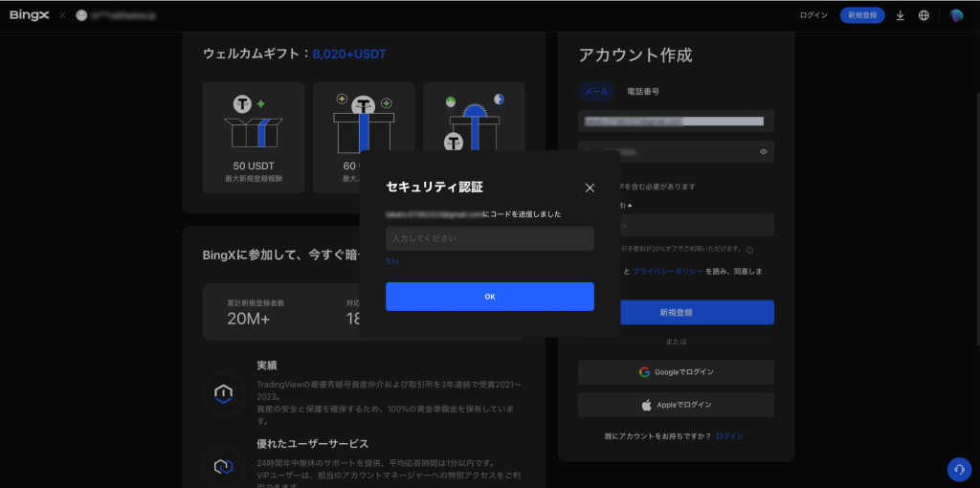Click the large 新規登録 submit button

point(676,313)
